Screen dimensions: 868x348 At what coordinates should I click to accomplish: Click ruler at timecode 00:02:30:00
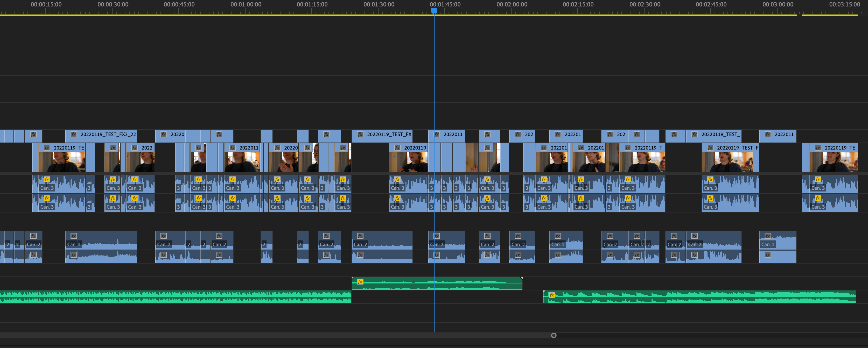pos(645,4)
